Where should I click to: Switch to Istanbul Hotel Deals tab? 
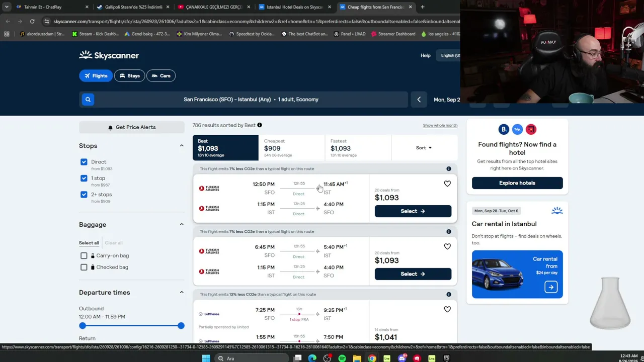[x=294, y=7]
